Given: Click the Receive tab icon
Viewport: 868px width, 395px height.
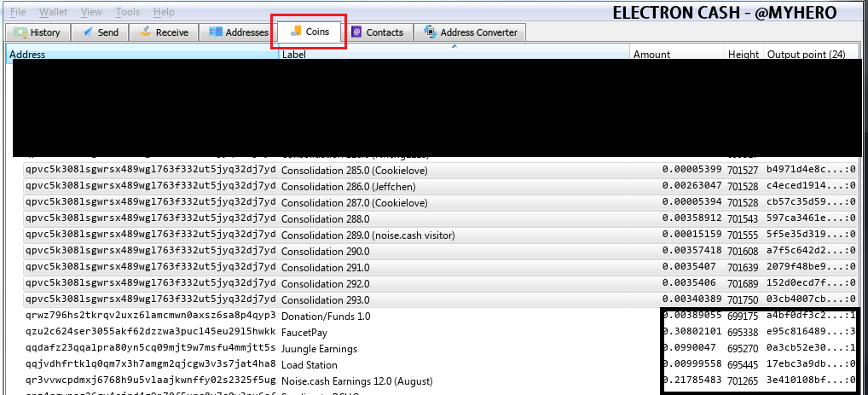Looking at the screenshot, I should coord(146,32).
